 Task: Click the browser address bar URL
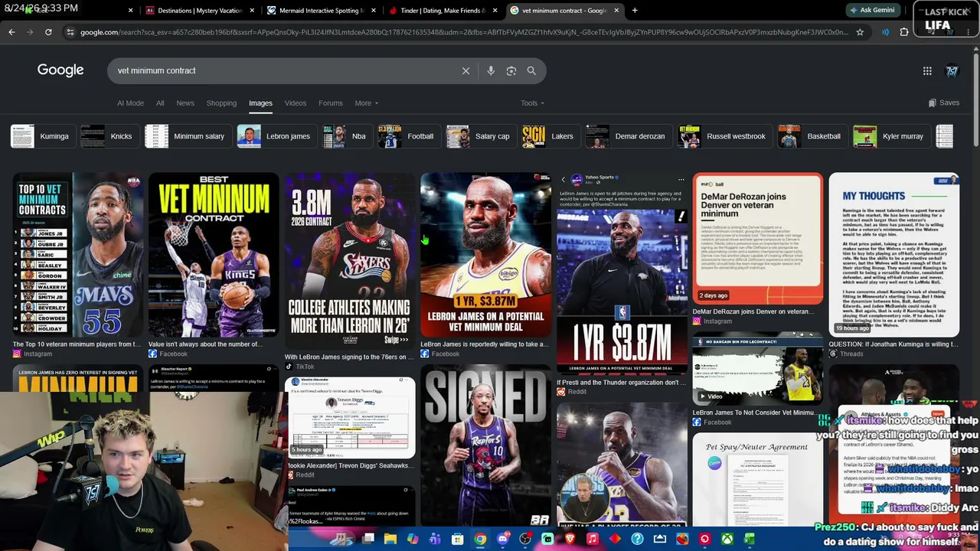(464, 32)
